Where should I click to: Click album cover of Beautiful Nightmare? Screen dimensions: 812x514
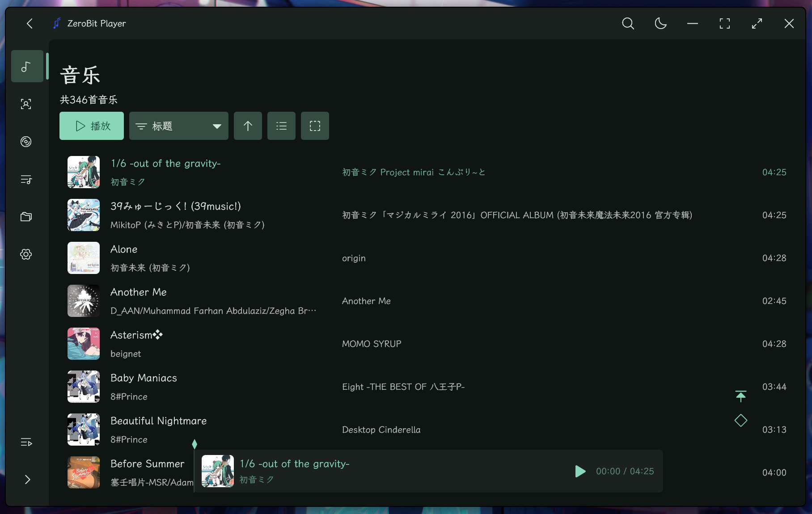[x=84, y=430]
